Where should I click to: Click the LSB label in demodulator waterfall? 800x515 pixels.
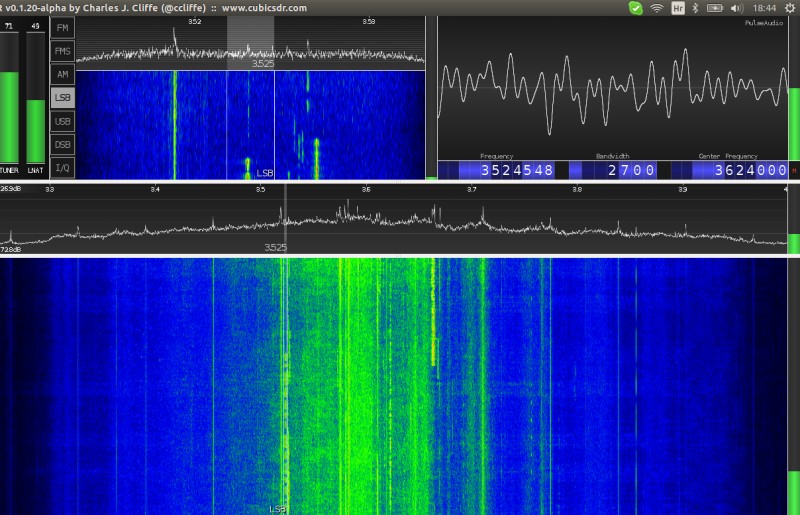265,173
